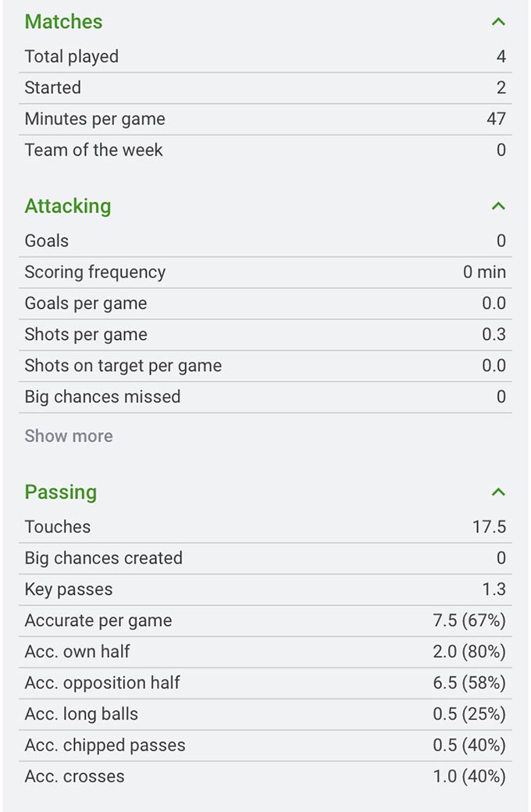531x812 pixels.
Task: Tap the Started stat label
Action: tap(53, 88)
